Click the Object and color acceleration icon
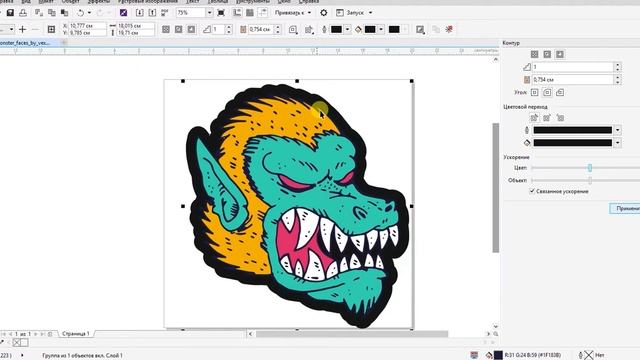Image resolution: width=640 pixels, height=360 pixels. click(420, 29)
